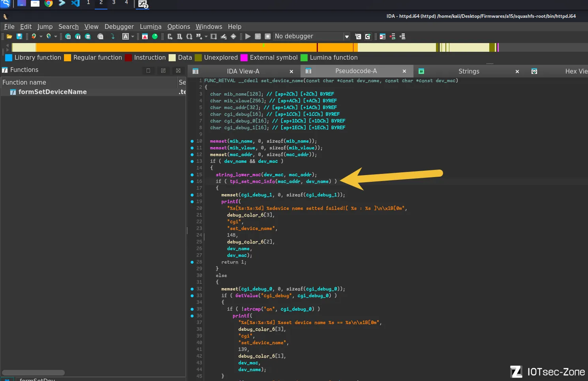Viewport: 588px width, 381px height.
Task: Click string_lower_mac call on line 15
Action: (238, 175)
